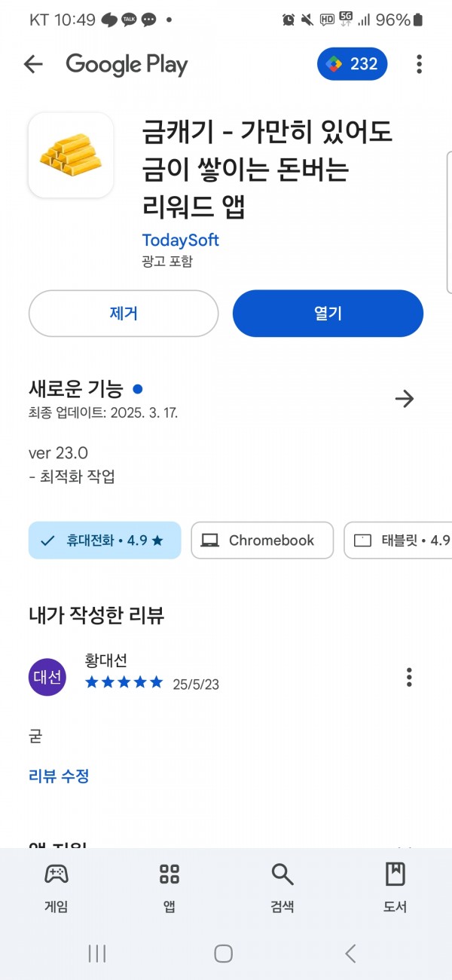Select the 태블릿 device chip
Image resolution: width=452 pixels, height=980 pixels.
point(398,541)
